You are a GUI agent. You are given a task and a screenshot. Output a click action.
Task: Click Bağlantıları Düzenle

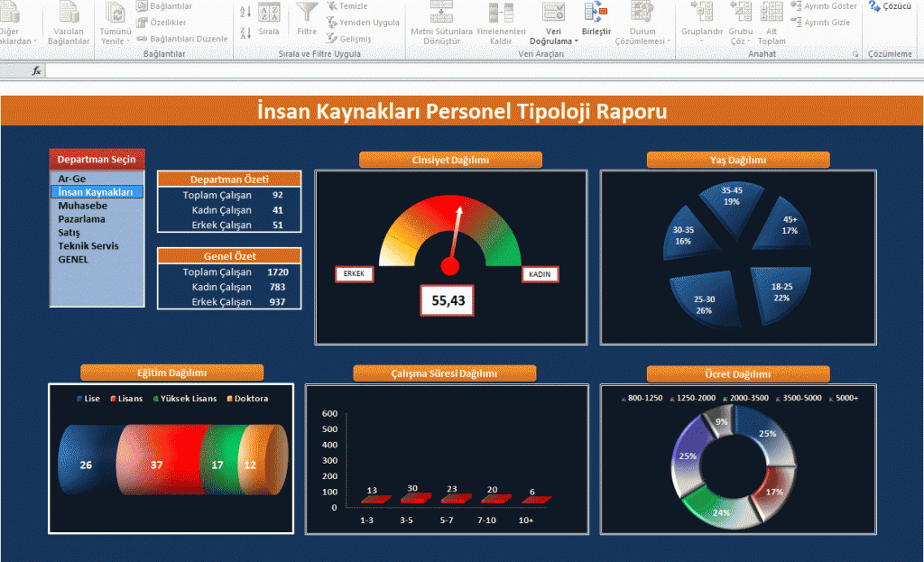(182, 39)
